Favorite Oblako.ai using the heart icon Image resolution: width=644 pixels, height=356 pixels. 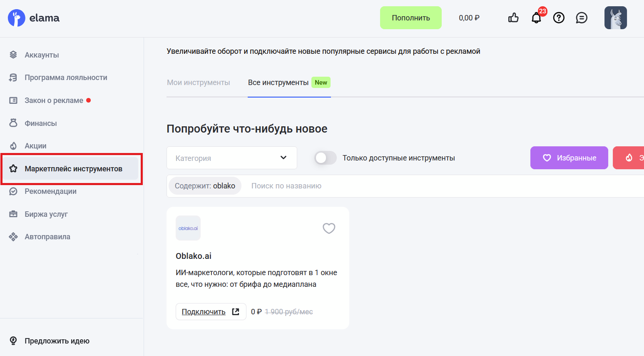pyautogui.click(x=329, y=228)
